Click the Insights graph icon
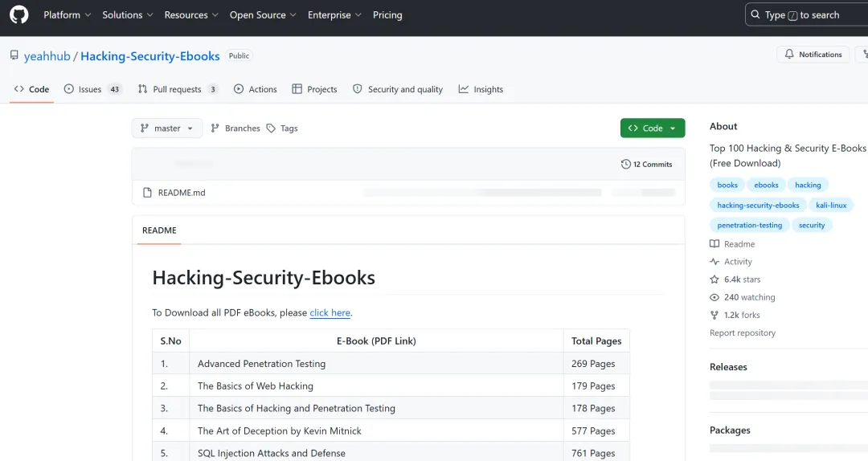This screenshot has height=461, width=868. [x=464, y=89]
